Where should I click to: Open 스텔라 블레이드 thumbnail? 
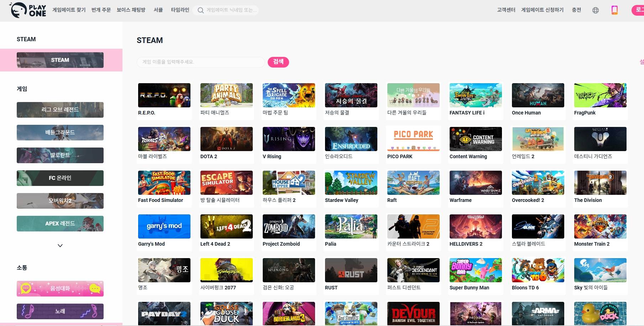(x=538, y=226)
